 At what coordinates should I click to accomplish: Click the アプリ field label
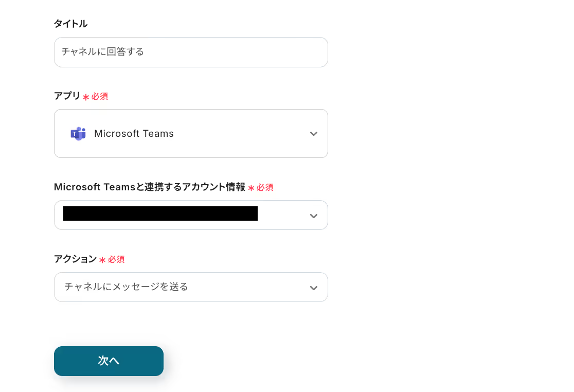click(x=67, y=96)
